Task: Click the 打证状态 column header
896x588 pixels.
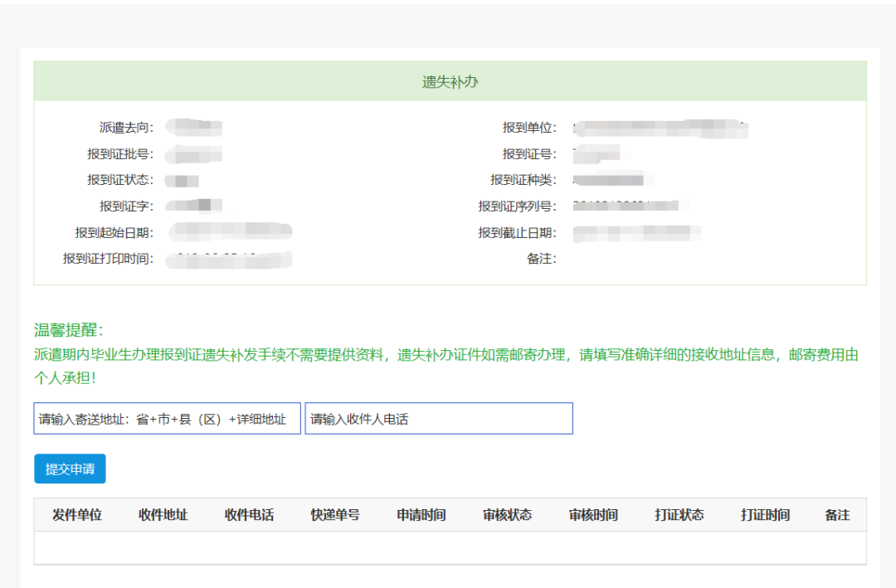Action: [679, 515]
